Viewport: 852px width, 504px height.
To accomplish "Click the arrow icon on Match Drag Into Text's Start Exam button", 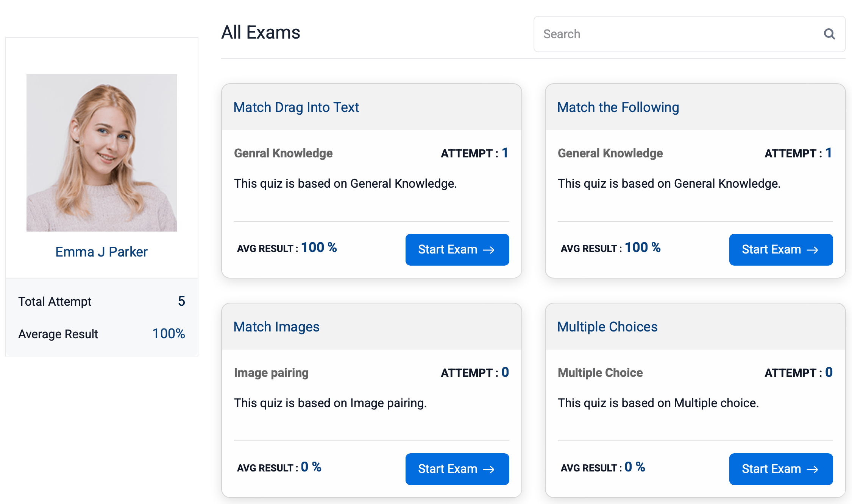I will [x=489, y=250].
